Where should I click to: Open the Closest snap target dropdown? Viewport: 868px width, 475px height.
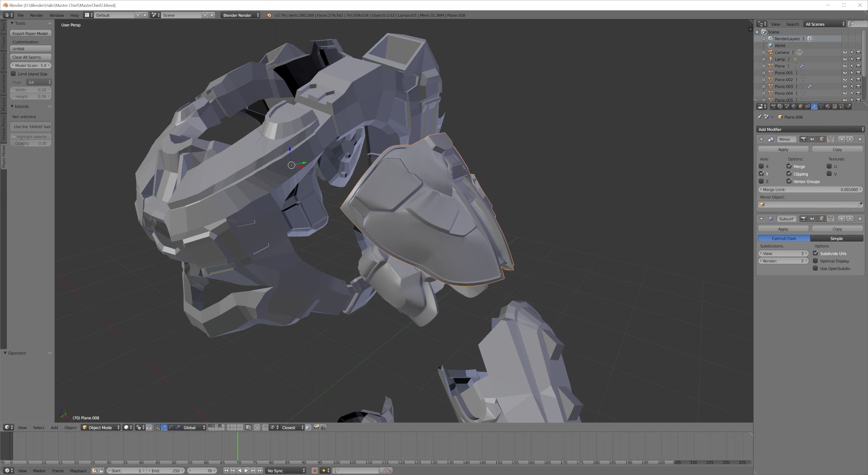292,427
